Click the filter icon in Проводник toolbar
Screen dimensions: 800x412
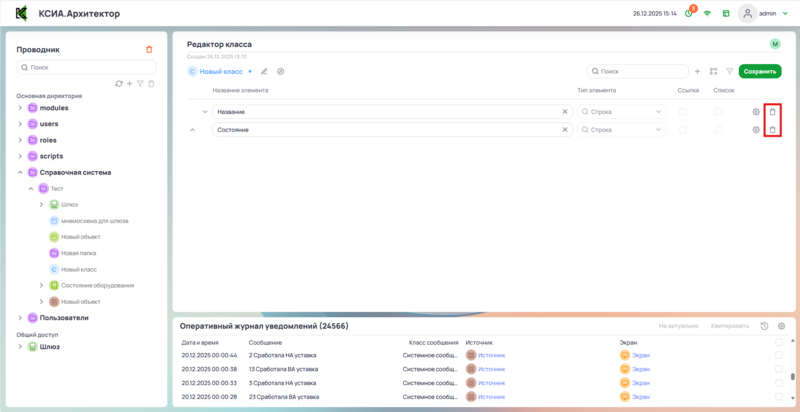pyautogui.click(x=140, y=83)
